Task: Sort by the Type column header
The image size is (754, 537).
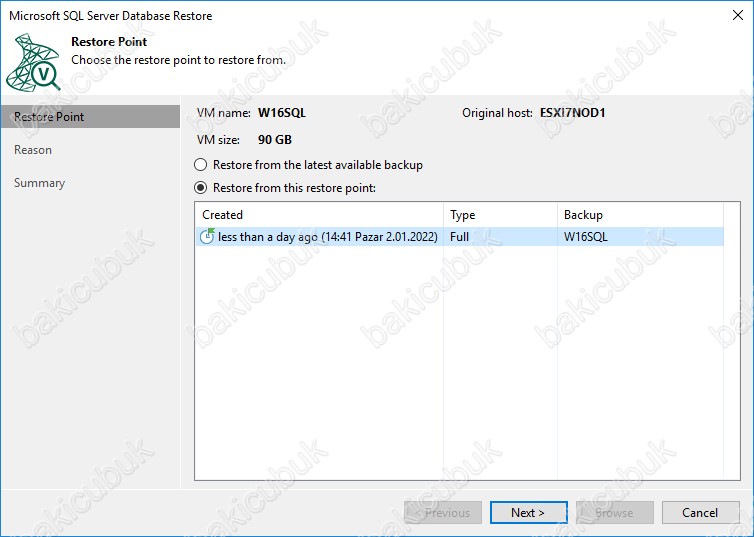Action: pos(500,214)
